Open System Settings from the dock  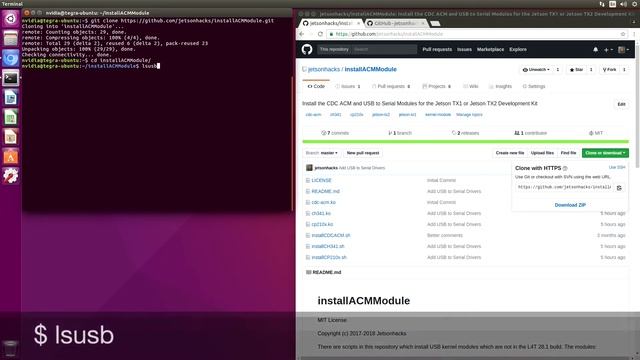pyautogui.click(x=11, y=176)
